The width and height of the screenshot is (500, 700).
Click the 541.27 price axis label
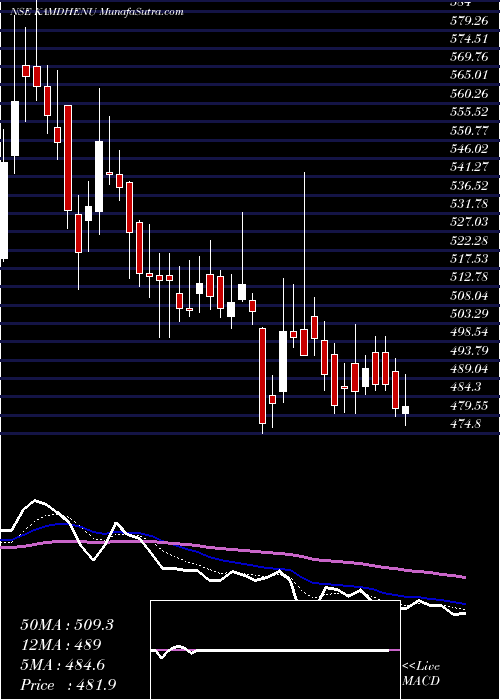click(x=469, y=167)
